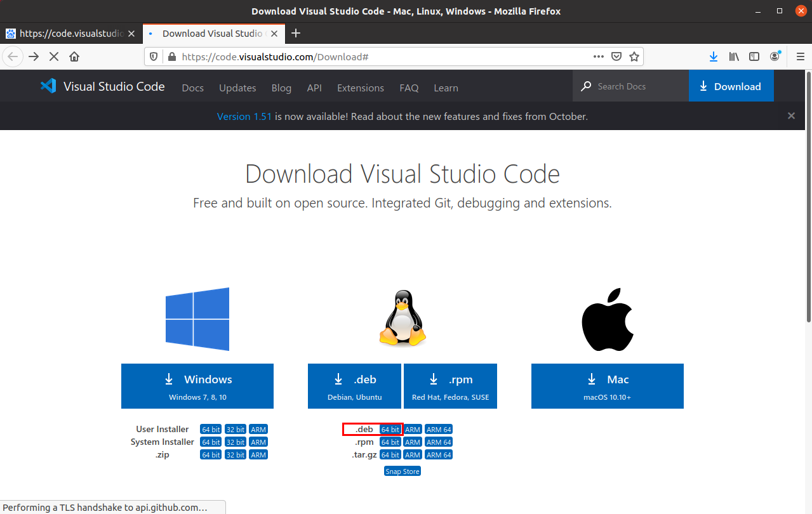The width and height of the screenshot is (812, 514).
Task: Click Linux .deb ARM 64 link
Action: 439,430
